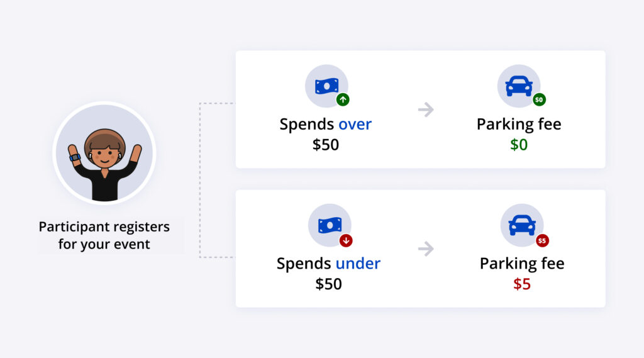Click the participant avatar with raised hands
This screenshot has height=358, width=644.
point(104,154)
